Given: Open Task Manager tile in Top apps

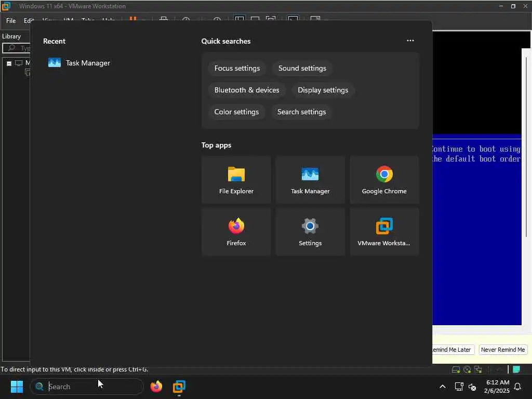Looking at the screenshot, I should 310,180.
